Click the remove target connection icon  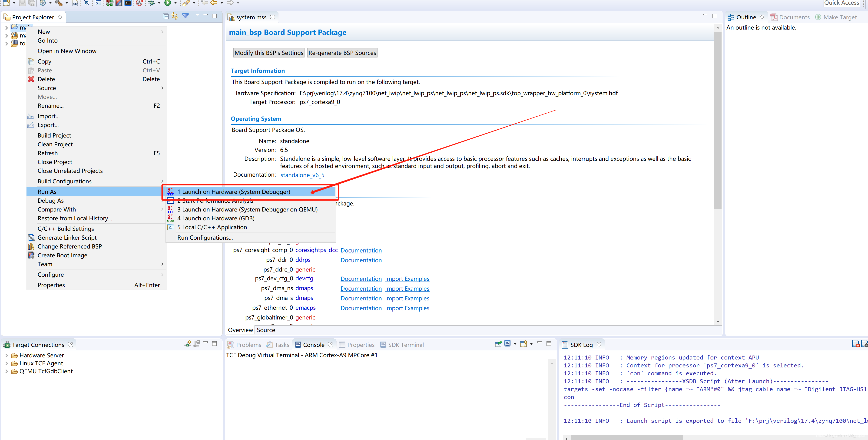click(x=197, y=344)
